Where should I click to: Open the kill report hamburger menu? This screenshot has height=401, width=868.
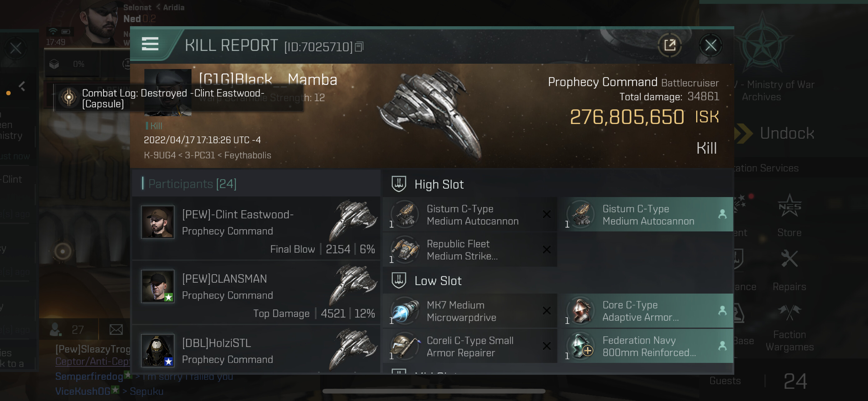[150, 44]
